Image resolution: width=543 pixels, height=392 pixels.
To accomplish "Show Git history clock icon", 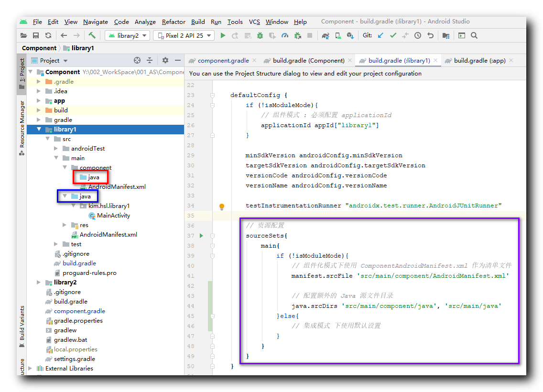I will [x=418, y=35].
